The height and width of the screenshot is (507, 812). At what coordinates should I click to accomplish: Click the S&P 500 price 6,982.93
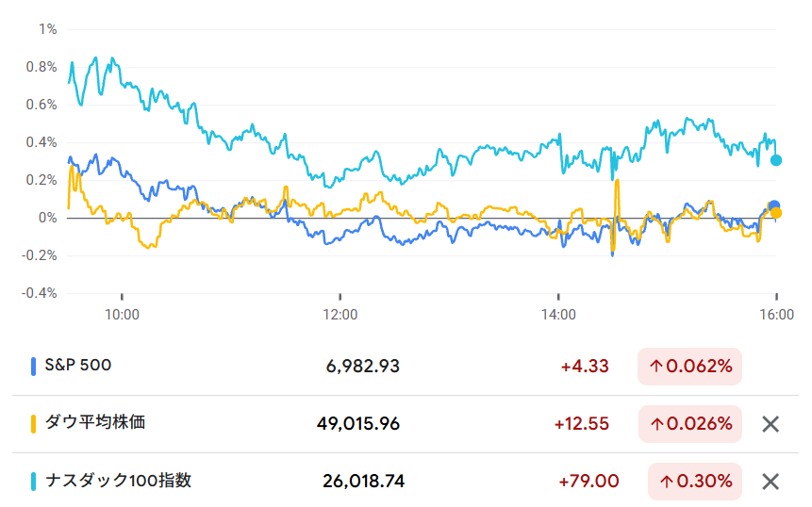pyautogui.click(x=360, y=367)
